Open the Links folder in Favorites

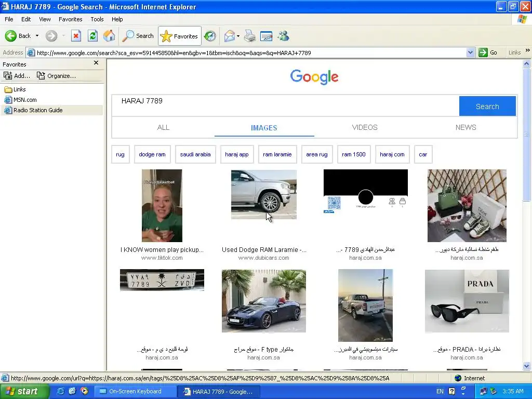(x=15, y=89)
